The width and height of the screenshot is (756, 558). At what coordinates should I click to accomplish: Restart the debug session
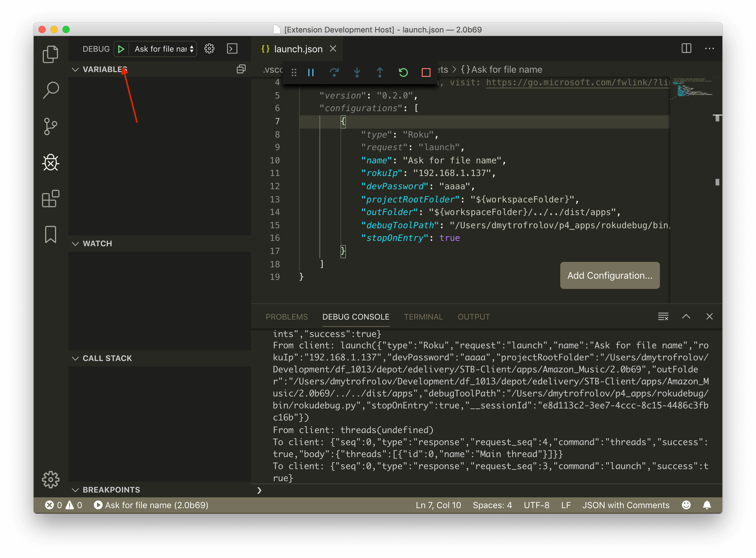tap(403, 72)
